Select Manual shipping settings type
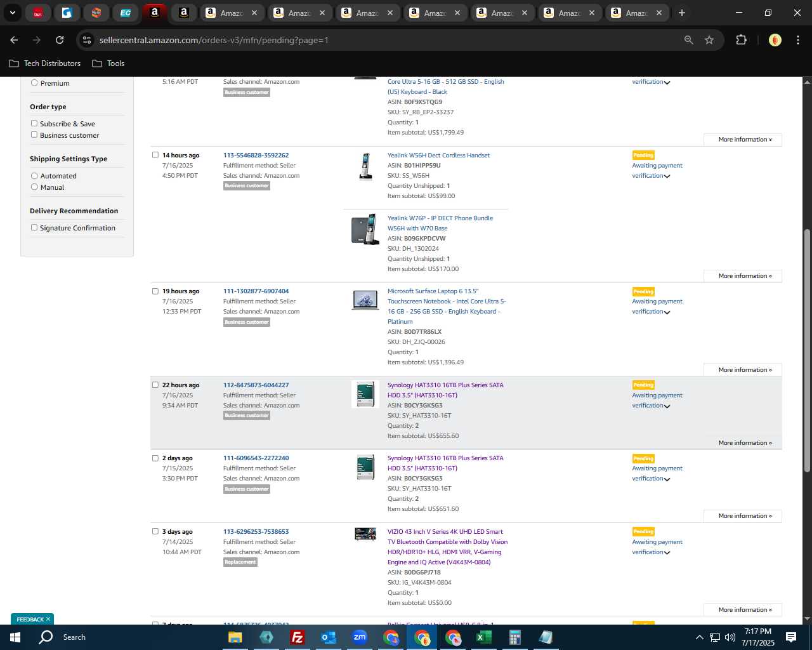 click(x=34, y=187)
